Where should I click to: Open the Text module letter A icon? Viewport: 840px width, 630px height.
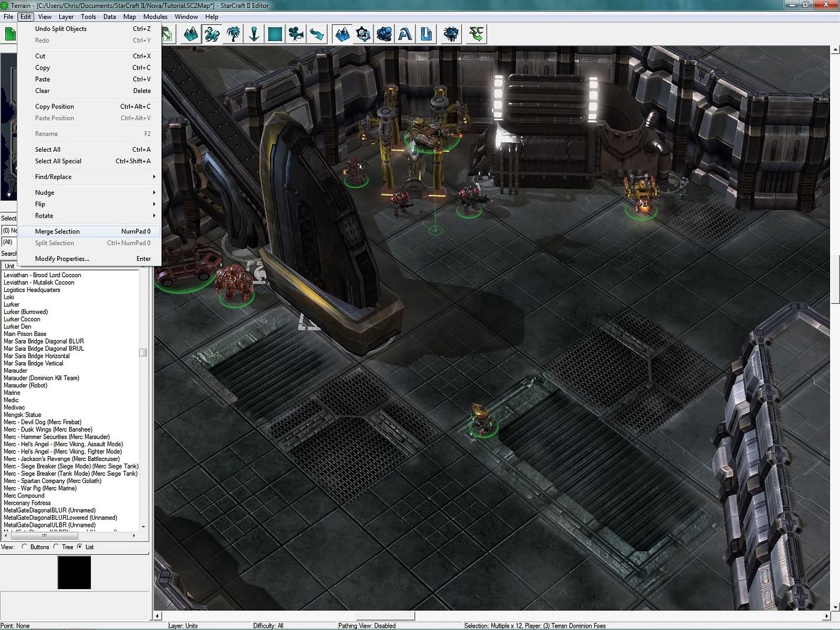[405, 34]
